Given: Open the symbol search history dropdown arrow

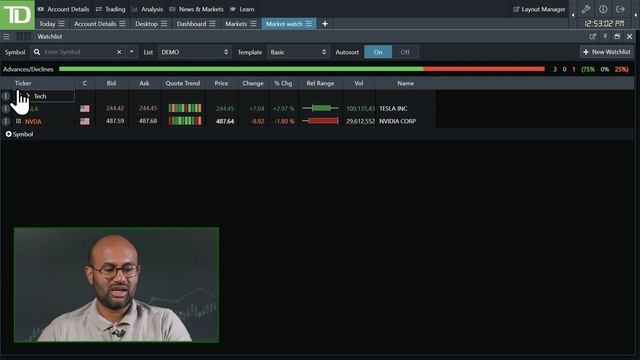Looking at the screenshot, I should pyautogui.click(x=131, y=52).
